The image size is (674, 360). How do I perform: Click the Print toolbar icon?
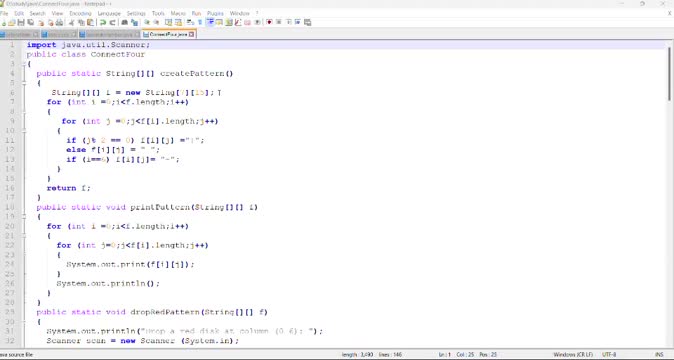click(59, 22)
